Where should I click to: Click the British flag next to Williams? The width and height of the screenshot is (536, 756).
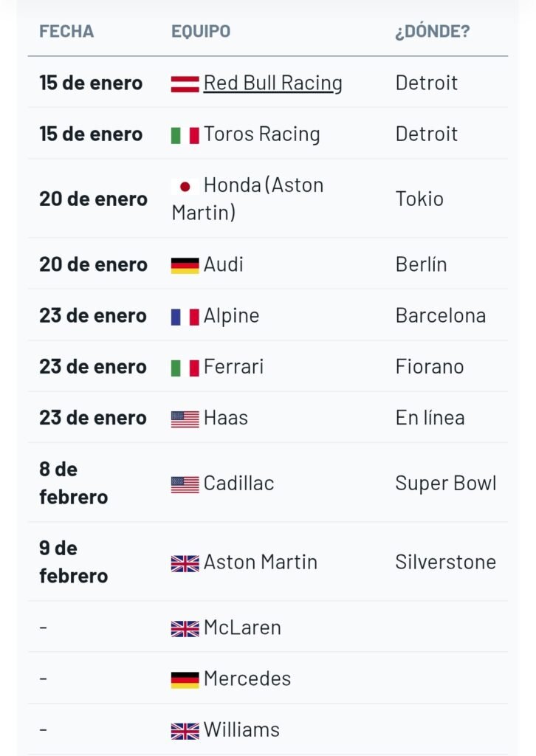(185, 731)
